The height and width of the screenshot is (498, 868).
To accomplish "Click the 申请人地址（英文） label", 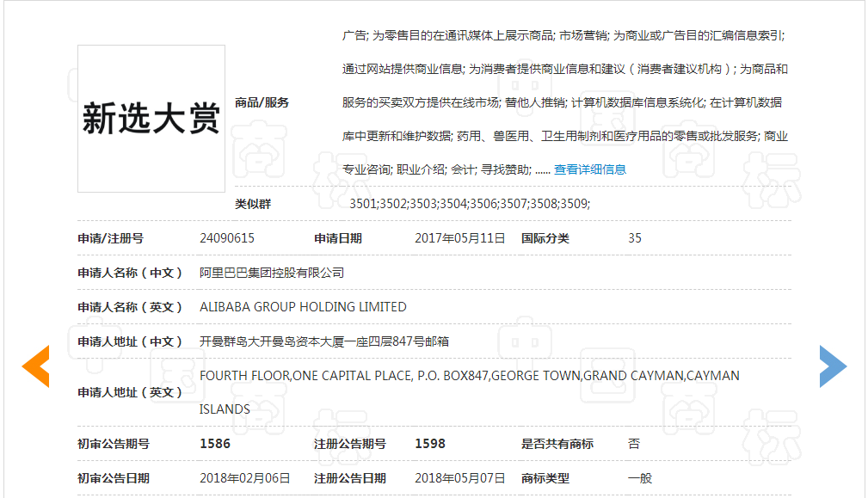I will tap(130, 392).
